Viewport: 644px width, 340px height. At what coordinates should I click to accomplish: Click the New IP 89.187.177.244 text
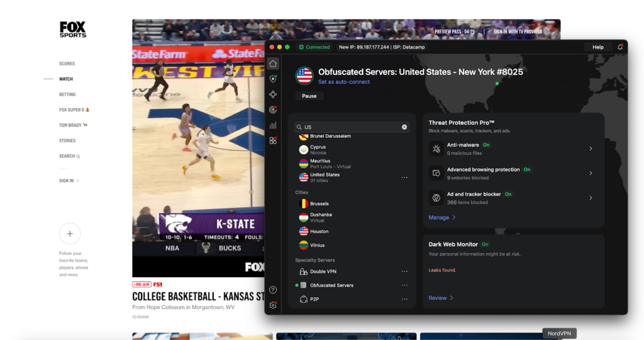[364, 47]
